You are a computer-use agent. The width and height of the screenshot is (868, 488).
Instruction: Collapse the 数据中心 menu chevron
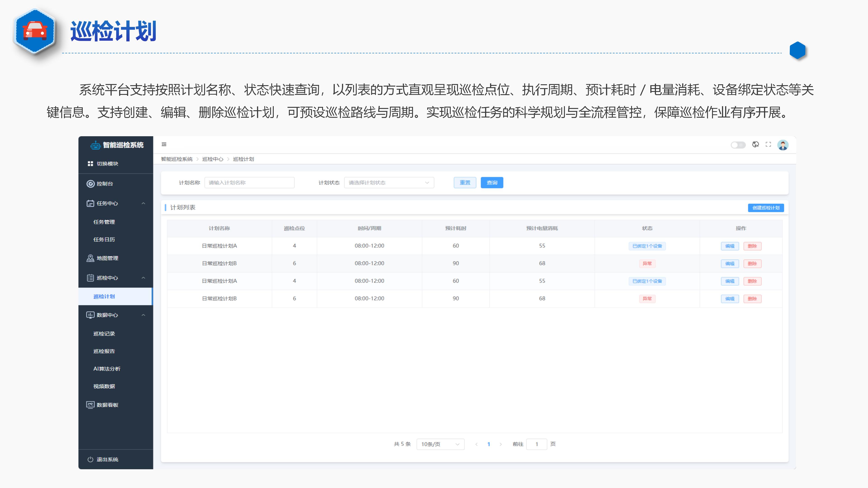143,315
